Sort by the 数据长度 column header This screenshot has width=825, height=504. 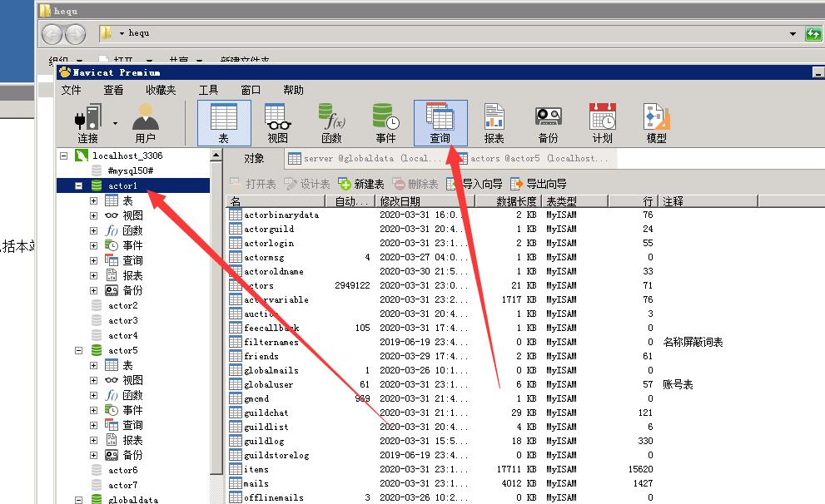pos(509,201)
